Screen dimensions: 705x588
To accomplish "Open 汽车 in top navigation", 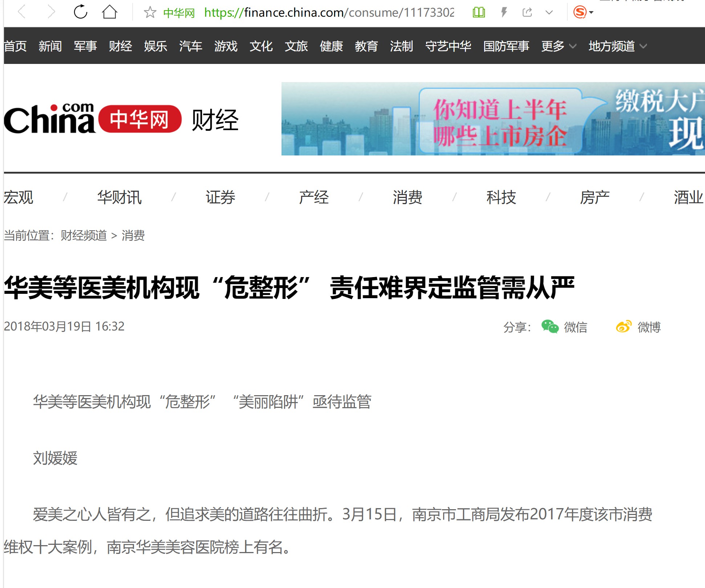I will (x=191, y=46).
